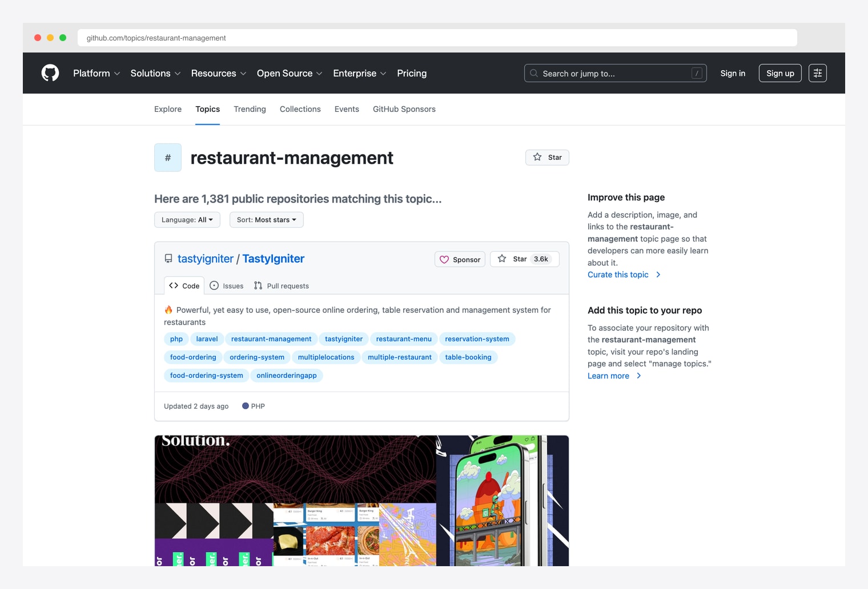Screen dimensions: 868x589
Task: Open the repo Issues tab
Action: (227, 286)
